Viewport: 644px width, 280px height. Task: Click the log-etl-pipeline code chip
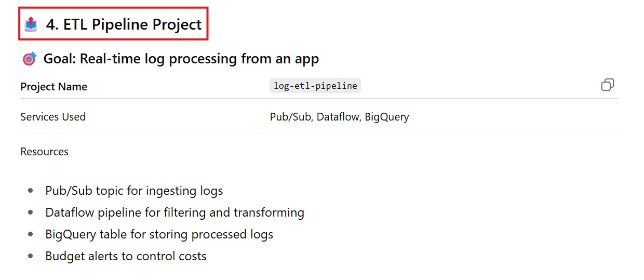point(315,86)
